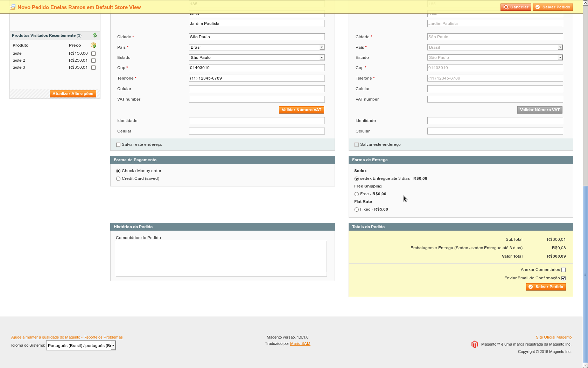
Task: Uncheck Enviar Email de Confirmação
Action: click(x=563, y=278)
